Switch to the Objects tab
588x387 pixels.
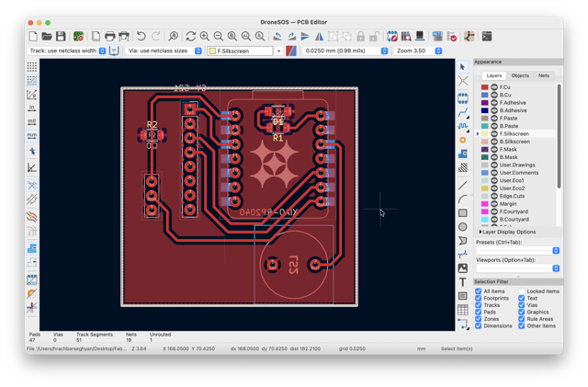pos(520,75)
